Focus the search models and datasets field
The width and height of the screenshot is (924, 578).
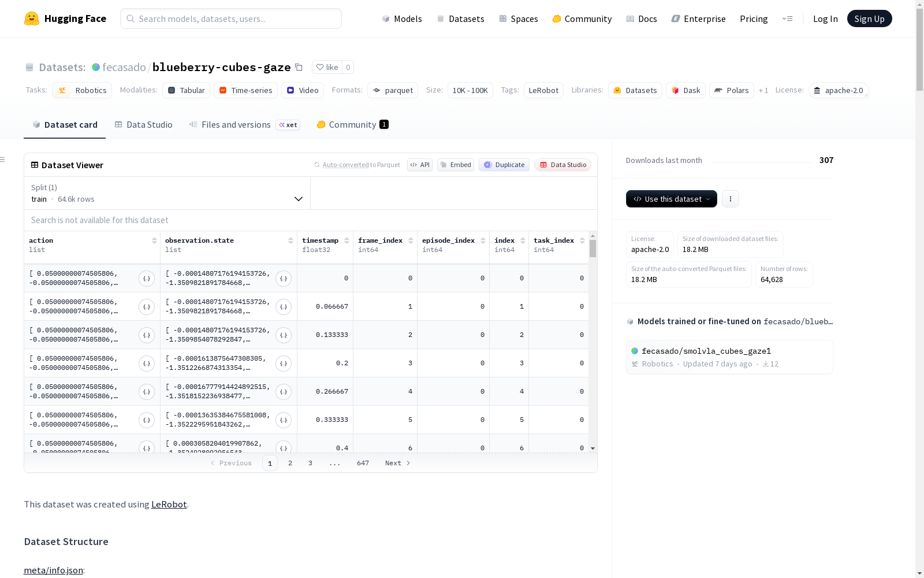coord(231,18)
